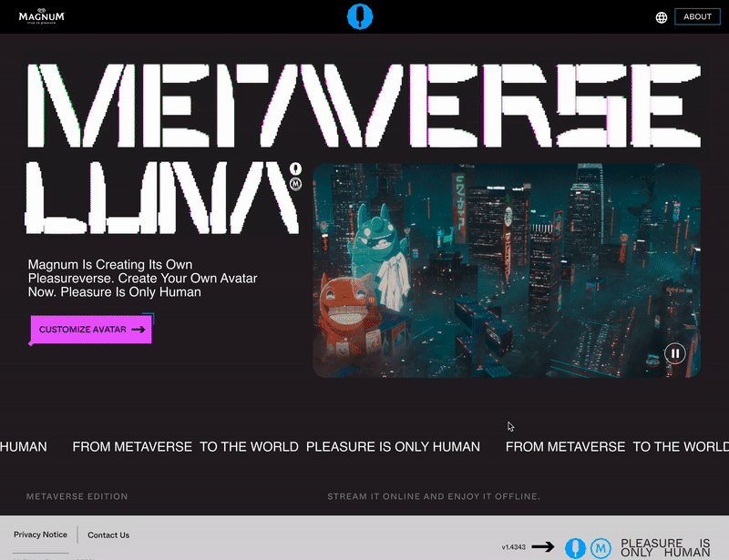Click the 'Pleasure Is Only Human' footer logo
The height and width of the screenshot is (560, 729).
665,548
